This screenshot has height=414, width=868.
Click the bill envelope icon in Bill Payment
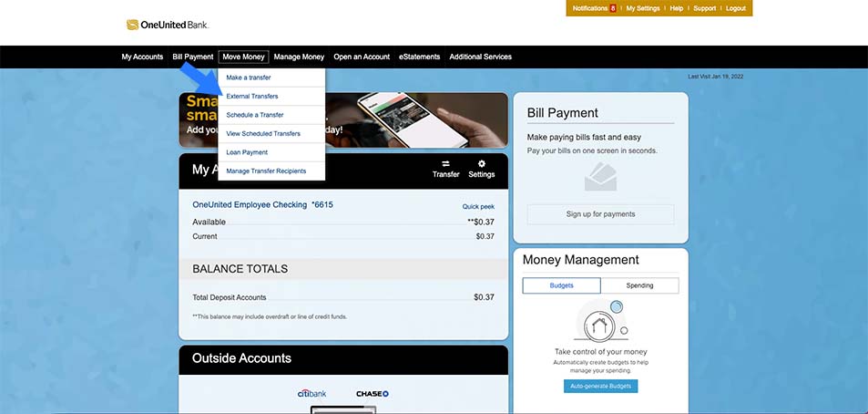pyautogui.click(x=600, y=177)
